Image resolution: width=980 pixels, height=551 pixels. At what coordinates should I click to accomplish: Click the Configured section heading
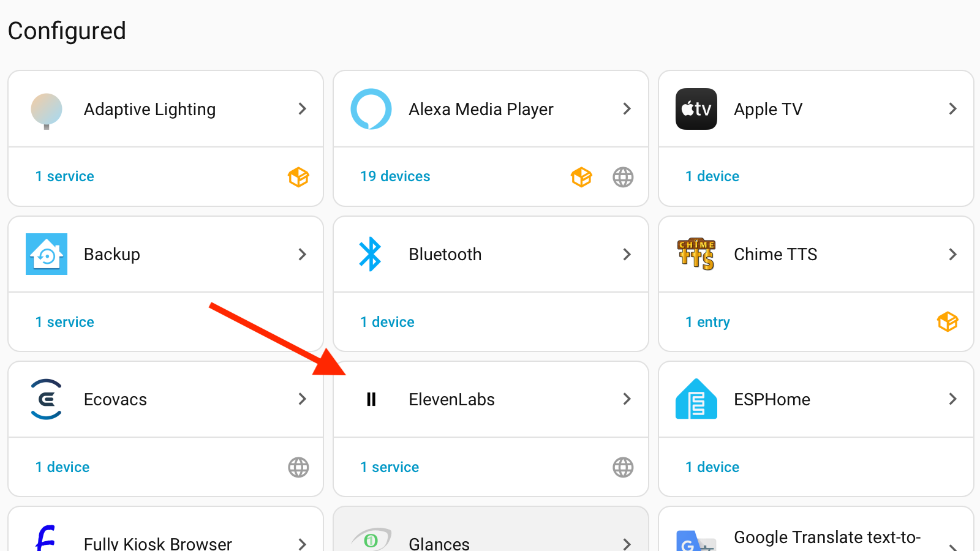point(67,31)
